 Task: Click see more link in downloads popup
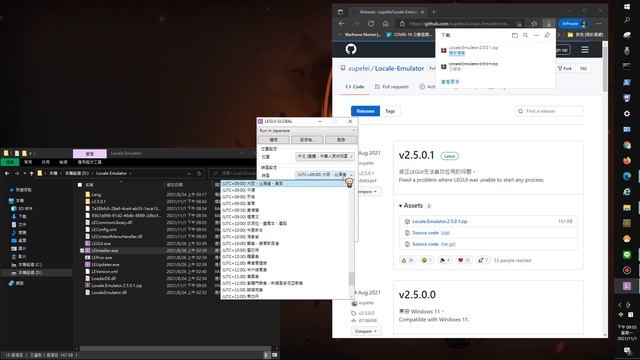click(450, 82)
